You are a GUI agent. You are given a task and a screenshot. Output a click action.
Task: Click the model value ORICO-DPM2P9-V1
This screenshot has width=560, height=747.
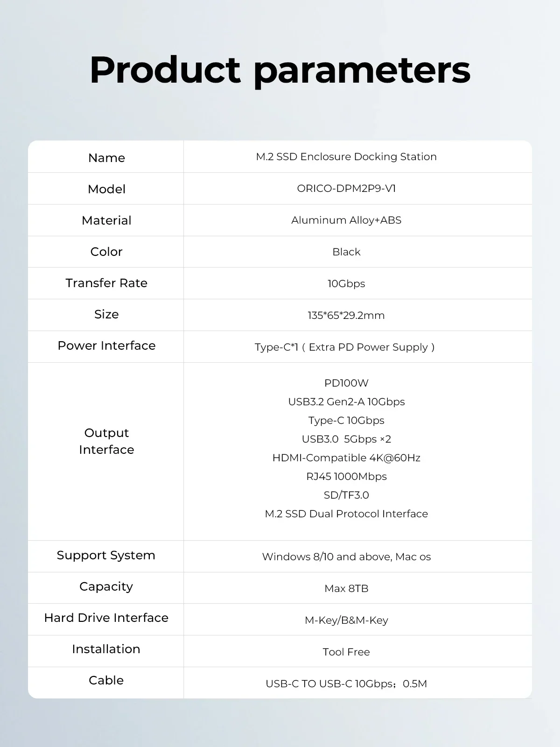click(x=346, y=189)
